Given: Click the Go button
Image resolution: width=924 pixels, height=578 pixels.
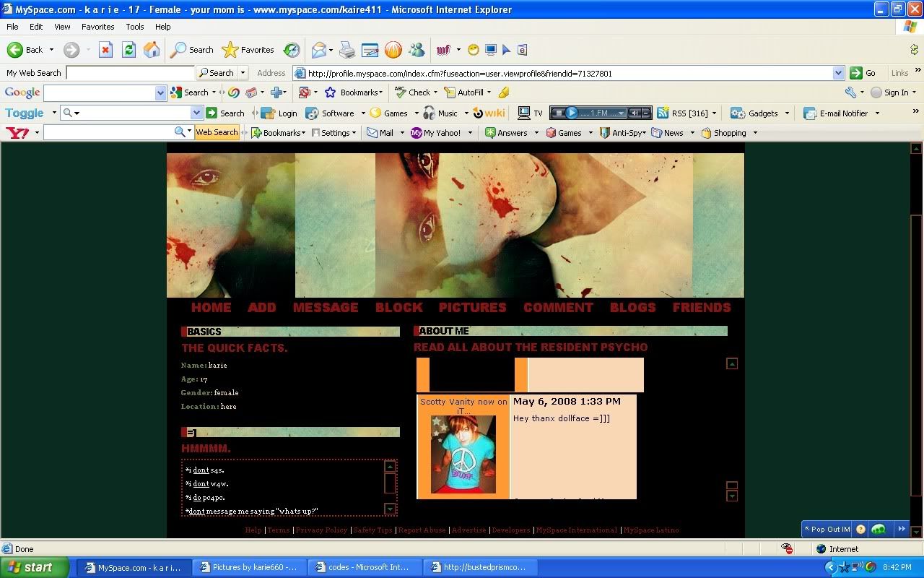Looking at the screenshot, I should coord(863,73).
